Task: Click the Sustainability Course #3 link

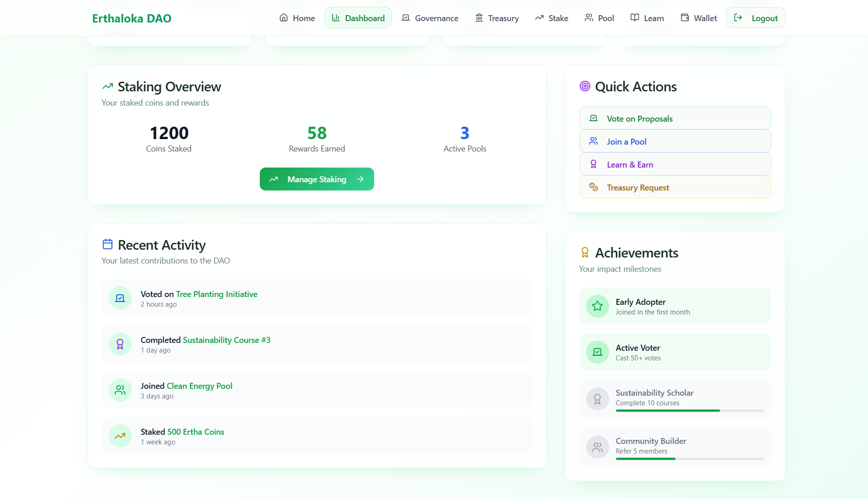Action: pos(227,340)
